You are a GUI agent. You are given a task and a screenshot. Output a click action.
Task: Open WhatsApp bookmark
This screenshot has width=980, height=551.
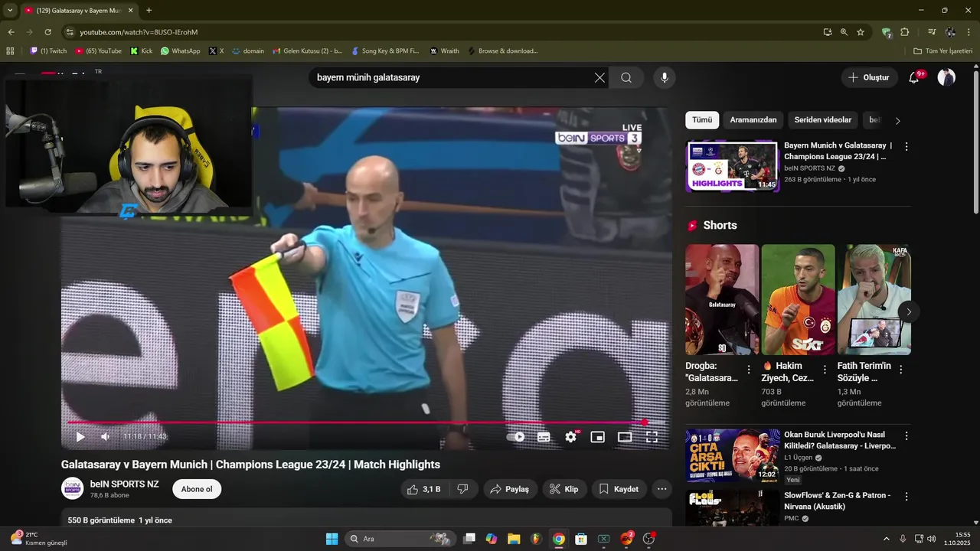[x=181, y=51]
